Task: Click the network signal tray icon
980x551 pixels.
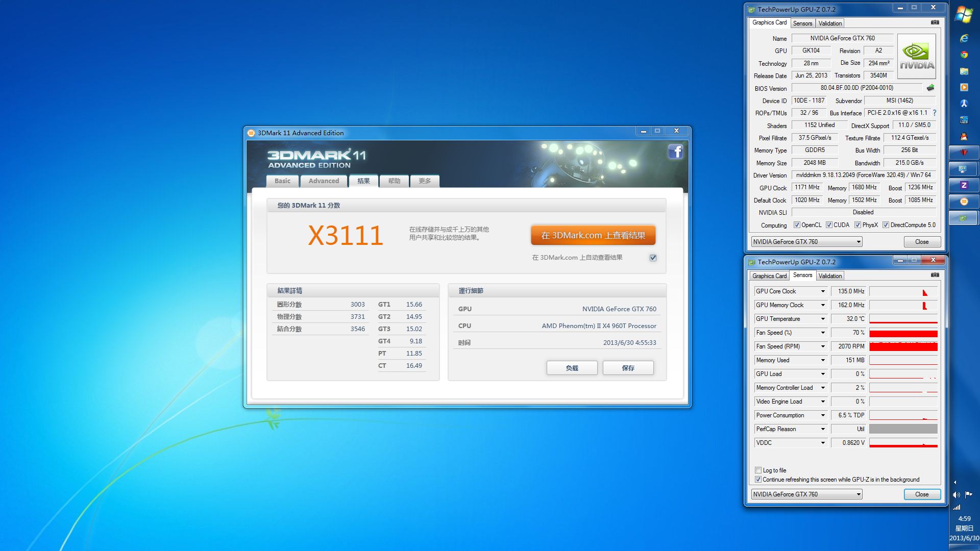Action: click(957, 507)
